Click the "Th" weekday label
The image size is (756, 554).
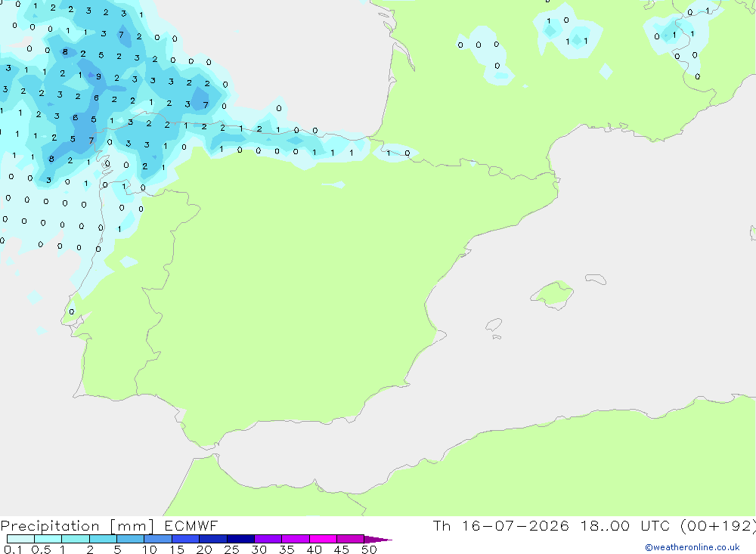pos(442,525)
